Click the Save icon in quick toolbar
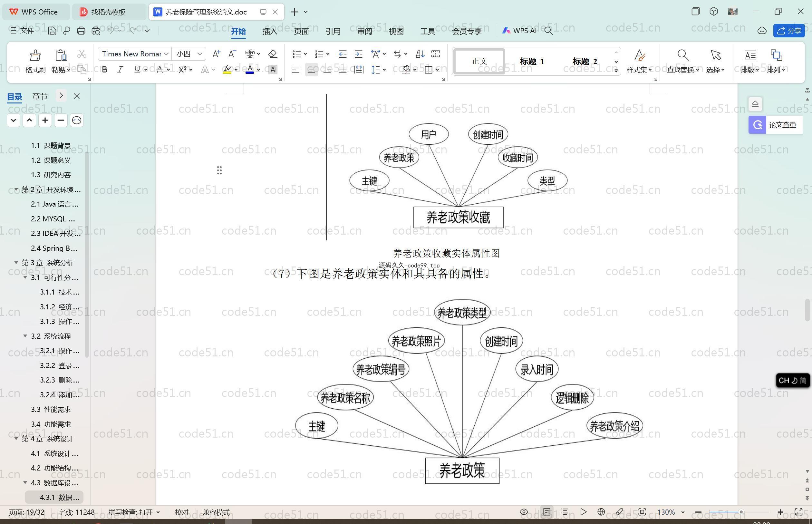Image resolution: width=812 pixels, height=524 pixels. pos(52,31)
